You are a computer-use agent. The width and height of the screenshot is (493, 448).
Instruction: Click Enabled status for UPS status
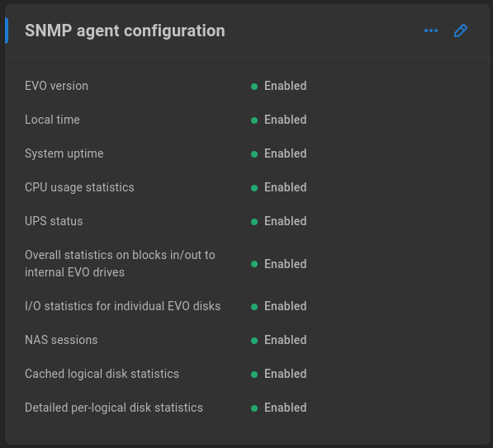[278, 221]
